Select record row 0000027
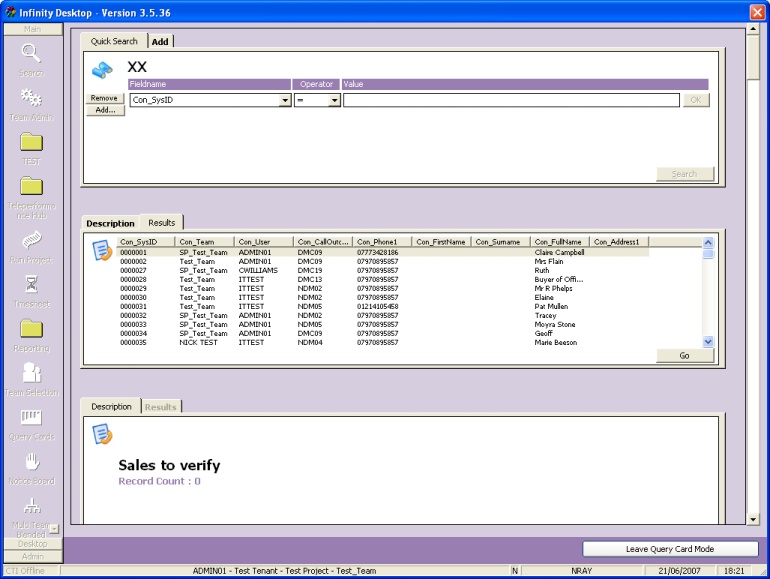 coord(383,270)
